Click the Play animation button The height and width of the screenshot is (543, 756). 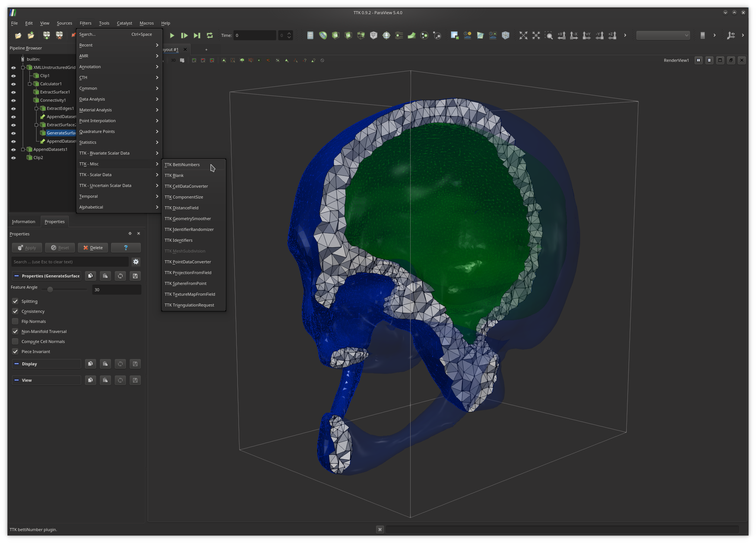coord(172,35)
